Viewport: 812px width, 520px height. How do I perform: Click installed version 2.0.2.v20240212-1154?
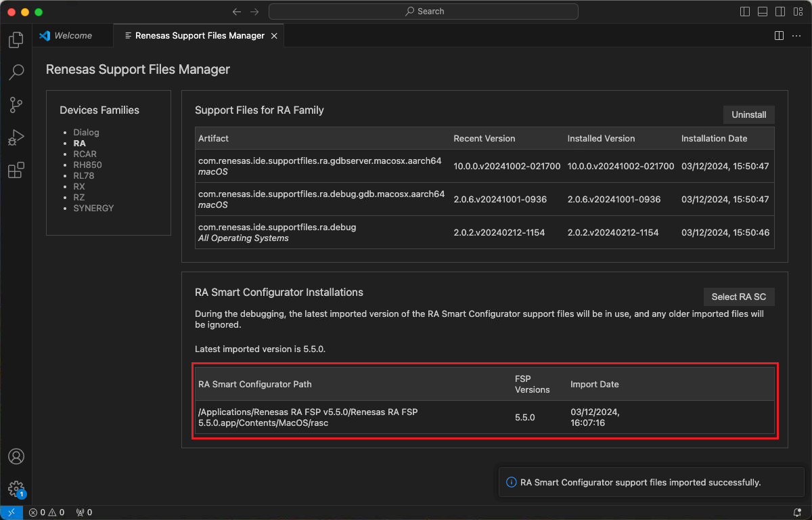[x=613, y=232]
